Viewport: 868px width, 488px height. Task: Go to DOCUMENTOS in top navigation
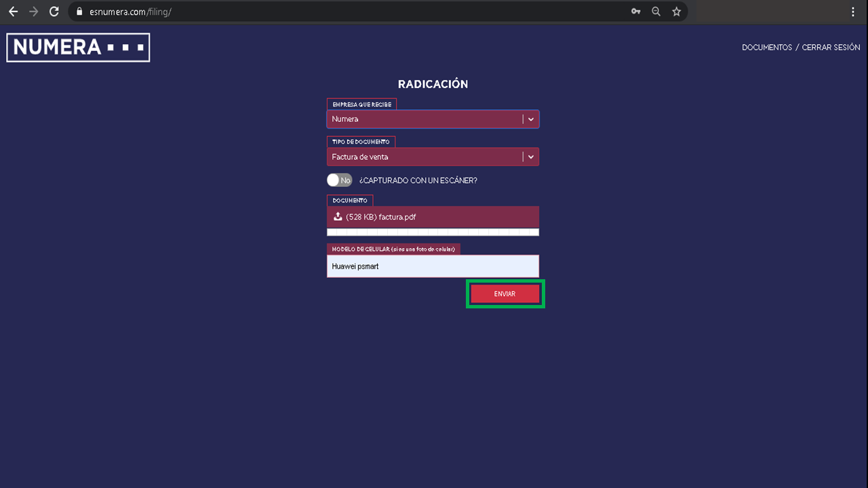767,47
